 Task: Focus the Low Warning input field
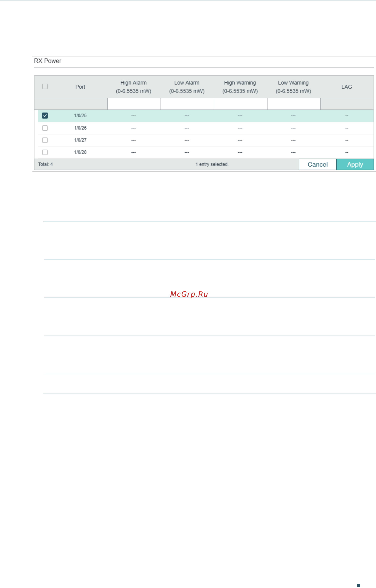pos(294,104)
